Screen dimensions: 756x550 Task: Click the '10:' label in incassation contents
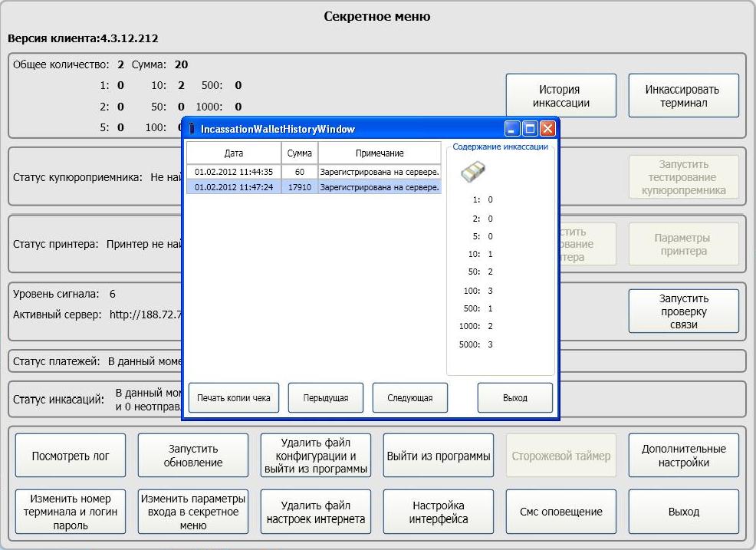click(x=475, y=254)
